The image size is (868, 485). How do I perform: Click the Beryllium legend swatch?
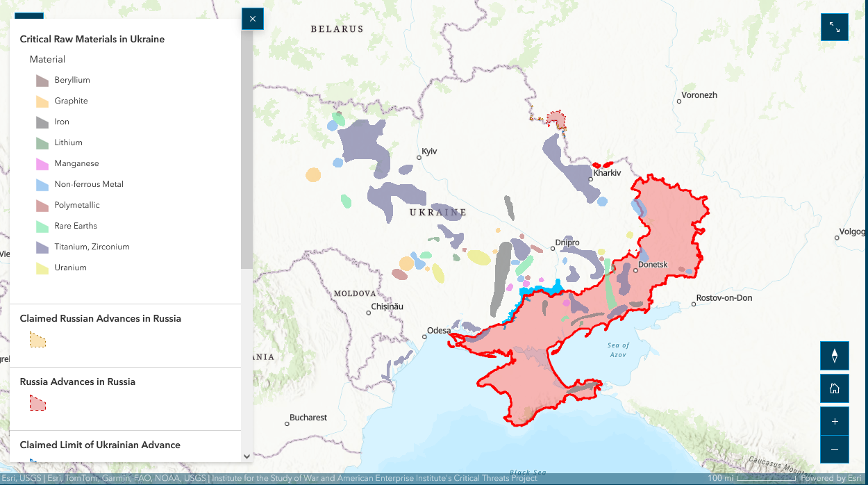[x=42, y=81]
